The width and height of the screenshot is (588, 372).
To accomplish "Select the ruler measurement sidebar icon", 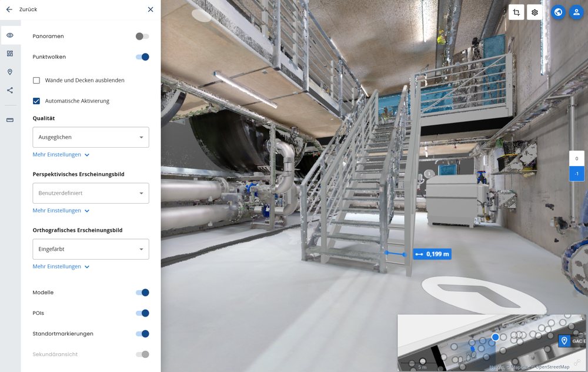I will click(x=10, y=120).
